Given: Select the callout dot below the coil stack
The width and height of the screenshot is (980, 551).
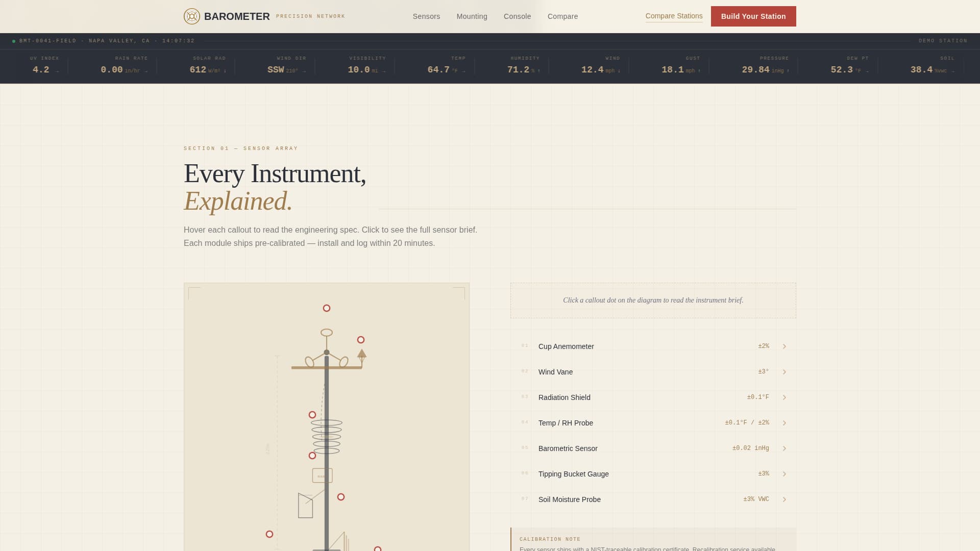Looking at the screenshot, I should [313, 456].
